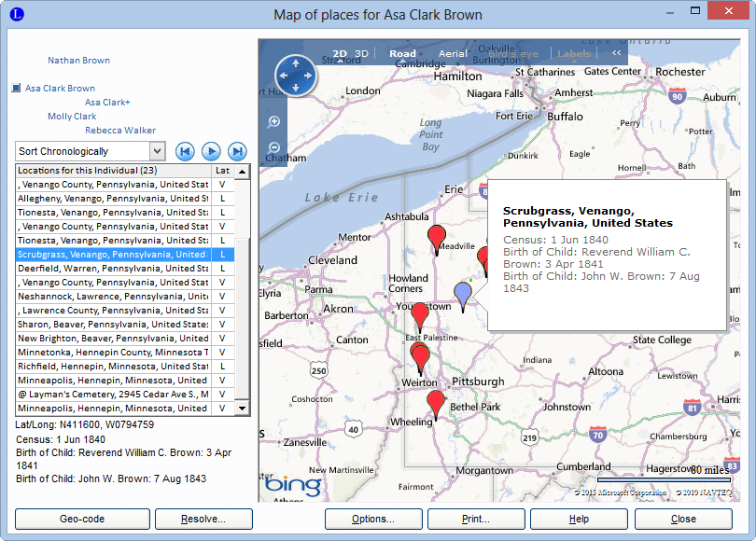The image size is (756, 541).
Task: Select 'New Brighton, Beaver, Pennsylvania' row
Action: pyautogui.click(x=125, y=339)
